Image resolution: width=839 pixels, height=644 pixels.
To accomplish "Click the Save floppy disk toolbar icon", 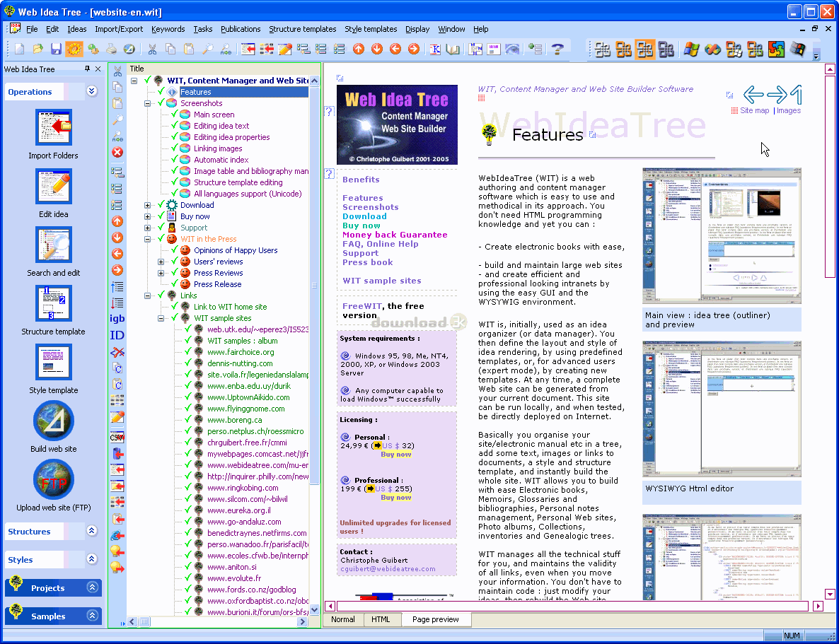I will pyautogui.click(x=56, y=49).
